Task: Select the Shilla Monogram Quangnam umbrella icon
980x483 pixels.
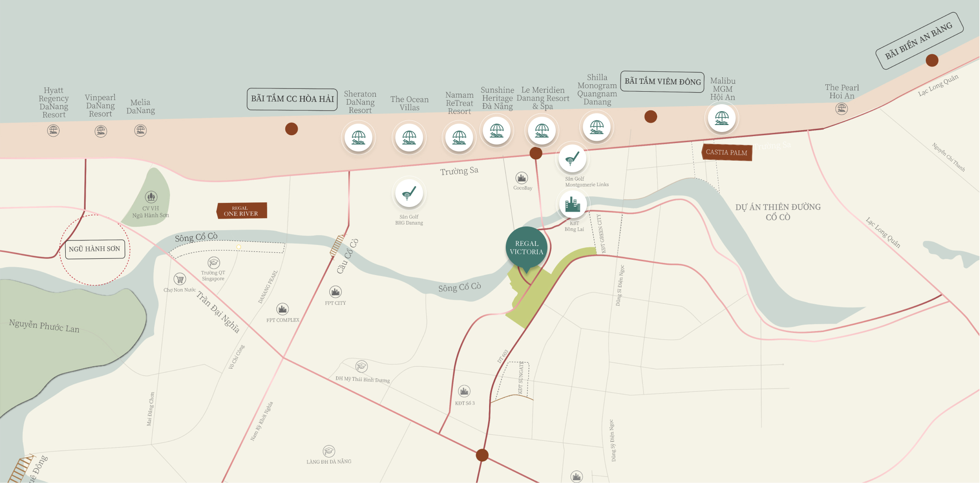Action: [597, 127]
